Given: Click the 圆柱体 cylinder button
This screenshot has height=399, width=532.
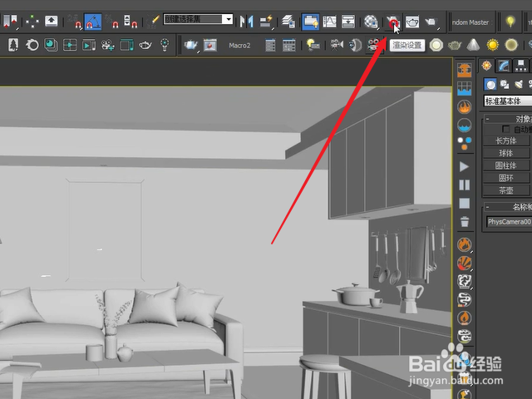Looking at the screenshot, I should point(506,165).
